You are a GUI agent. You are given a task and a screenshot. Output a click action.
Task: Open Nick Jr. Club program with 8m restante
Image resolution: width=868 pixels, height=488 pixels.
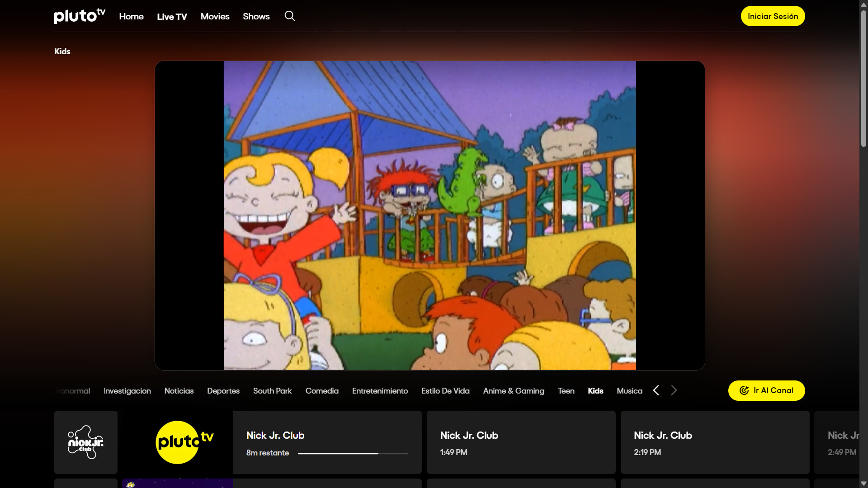pos(327,442)
